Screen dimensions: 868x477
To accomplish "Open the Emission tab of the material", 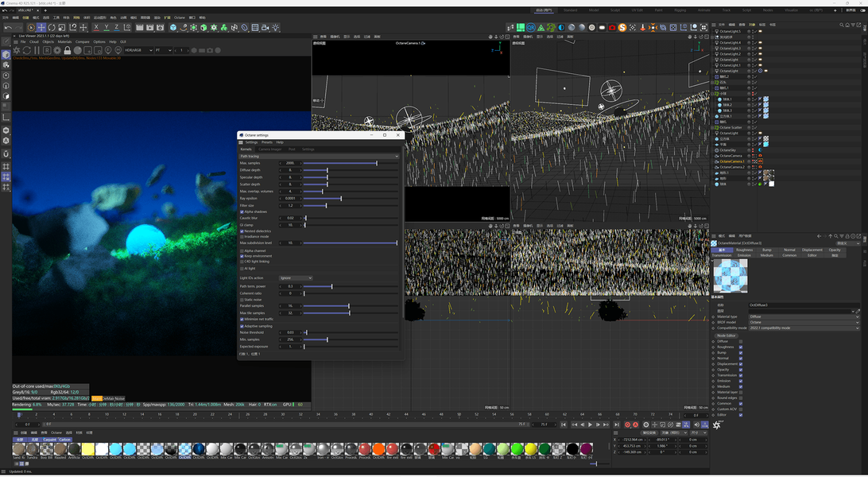I will coord(745,255).
